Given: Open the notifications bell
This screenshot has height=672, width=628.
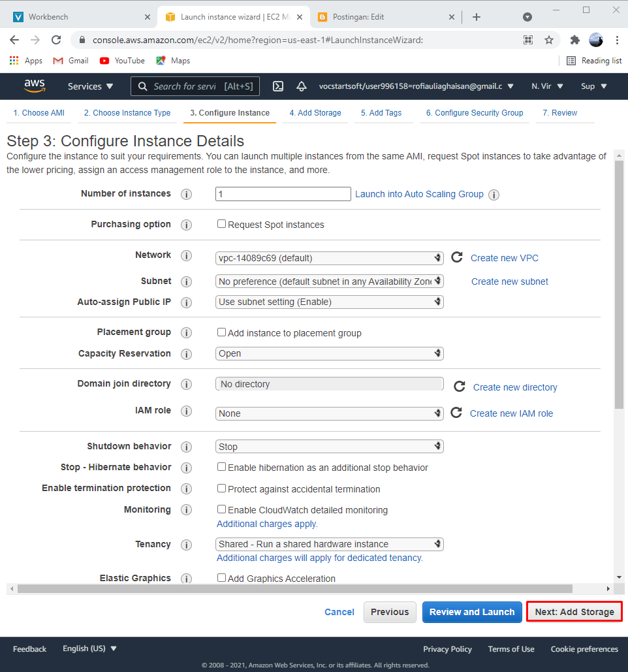Looking at the screenshot, I should [302, 86].
